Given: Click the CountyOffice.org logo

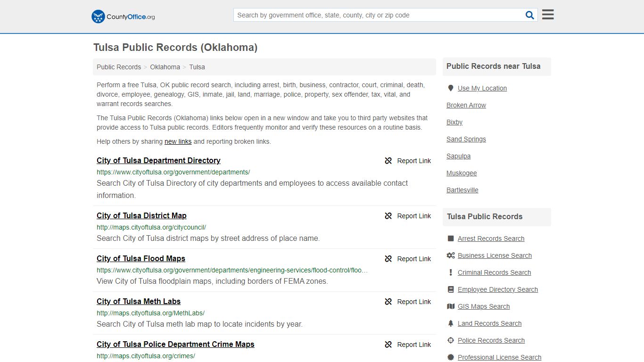Looking at the screenshot, I should tap(123, 16).
